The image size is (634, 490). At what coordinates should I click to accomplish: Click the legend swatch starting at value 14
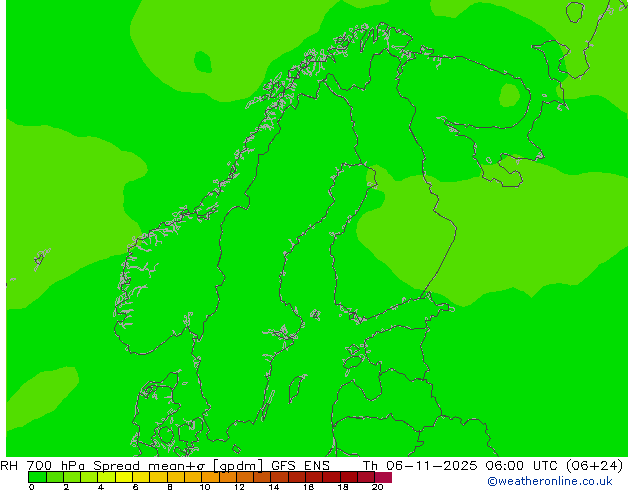point(279,477)
